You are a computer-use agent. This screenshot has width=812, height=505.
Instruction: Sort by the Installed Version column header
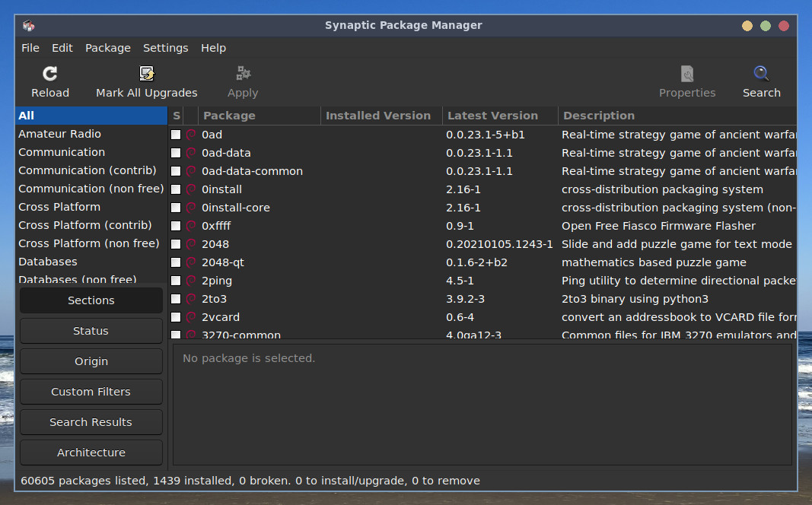click(x=382, y=116)
